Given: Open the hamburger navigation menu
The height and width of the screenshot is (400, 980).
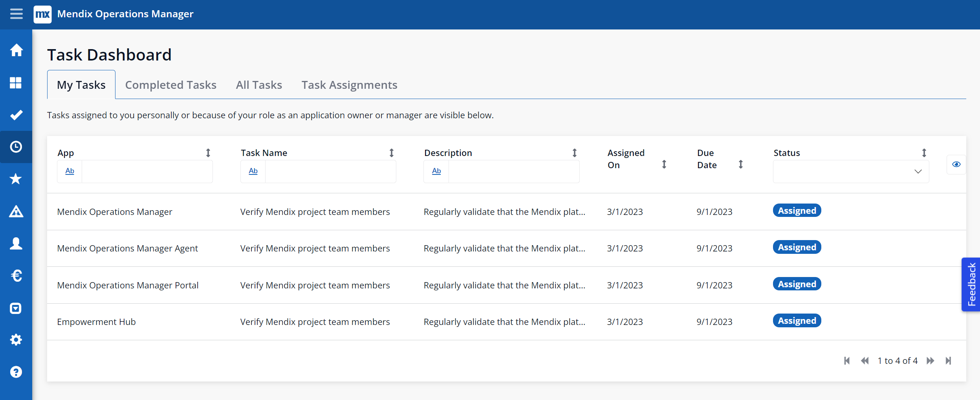Looking at the screenshot, I should 16,14.
